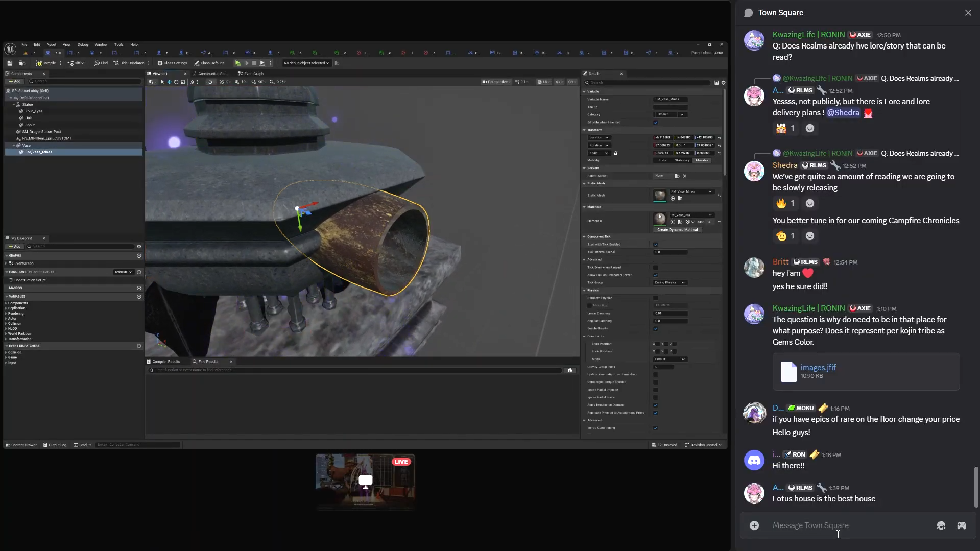Open the Details panel settings gear
Image resolution: width=980 pixels, height=551 pixels.
723,83
